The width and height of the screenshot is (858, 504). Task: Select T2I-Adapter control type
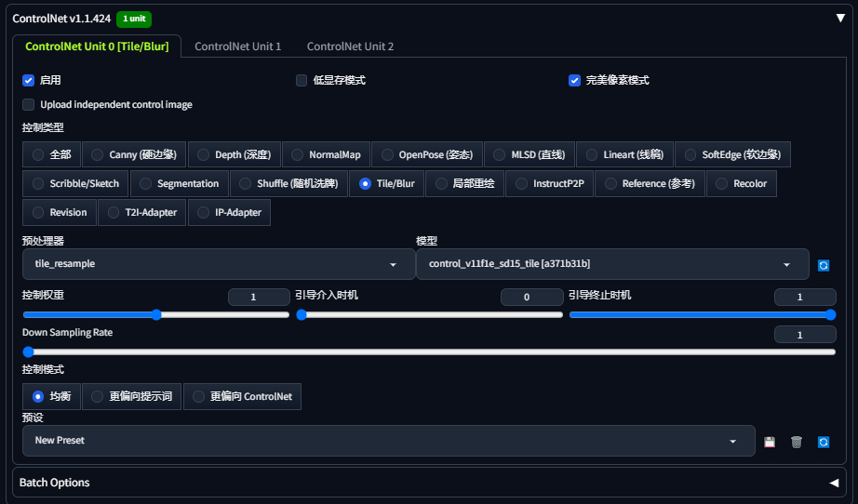[142, 213]
